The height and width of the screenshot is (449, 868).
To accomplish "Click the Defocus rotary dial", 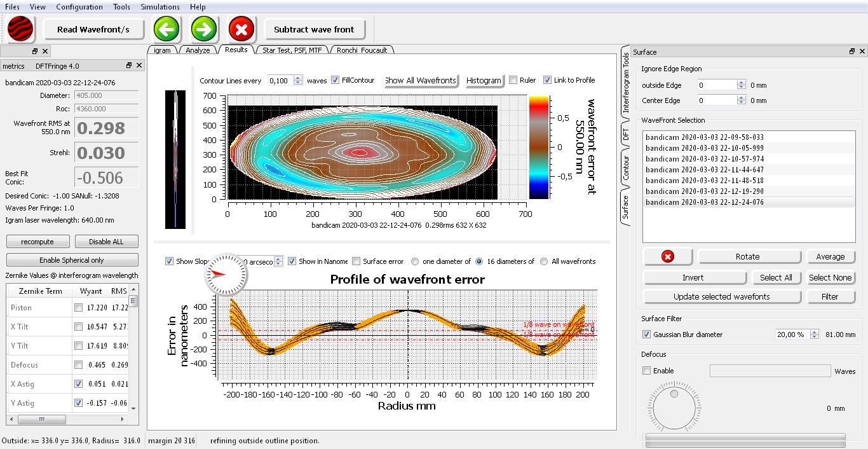I will 674,406.
